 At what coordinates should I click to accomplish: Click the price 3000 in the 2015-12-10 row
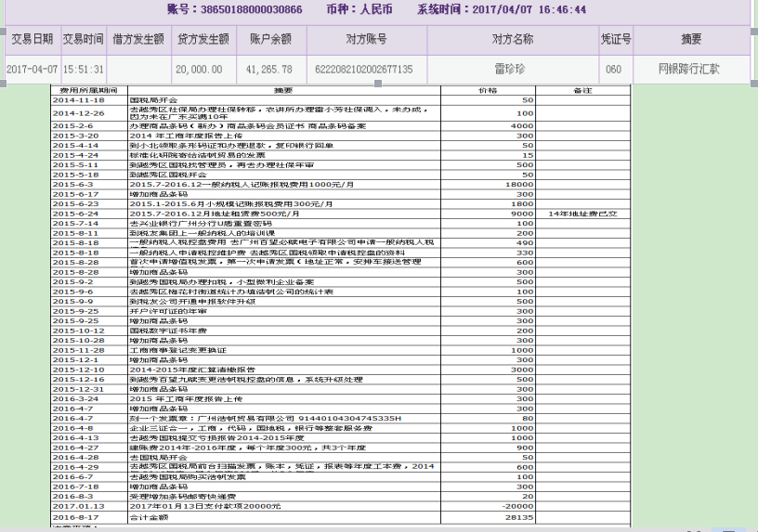coord(522,370)
